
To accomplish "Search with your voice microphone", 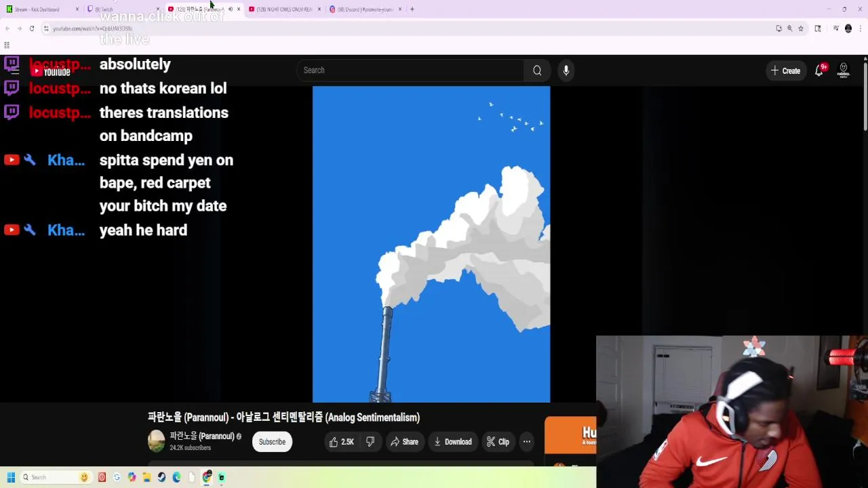I will pyautogui.click(x=566, y=70).
